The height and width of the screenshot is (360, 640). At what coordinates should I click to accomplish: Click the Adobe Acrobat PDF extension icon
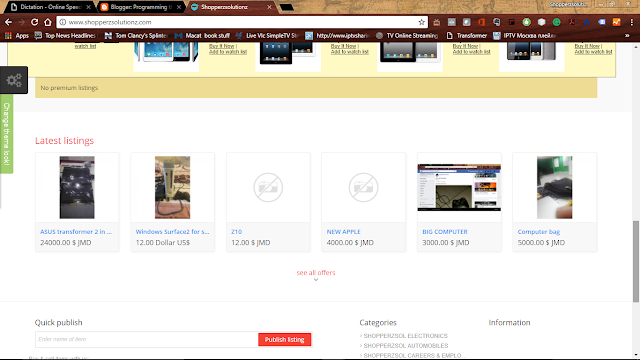click(x=572, y=22)
